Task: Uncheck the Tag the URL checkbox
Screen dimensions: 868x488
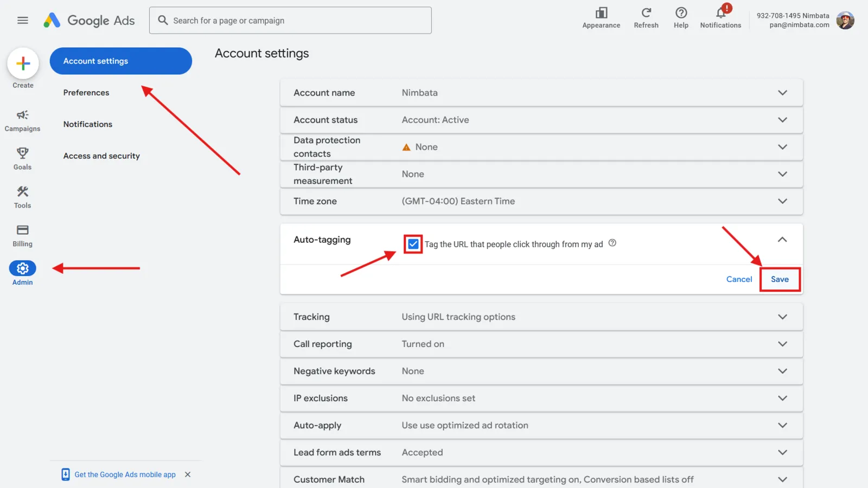Action: (x=413, y=244)
